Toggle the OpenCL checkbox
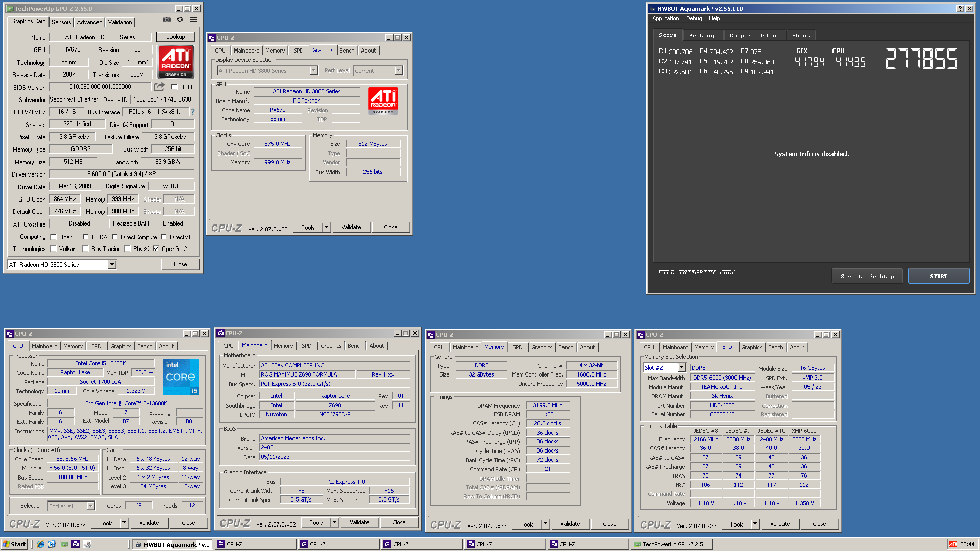This screenshot has height=551, width=980. click(x=53, y=237)
